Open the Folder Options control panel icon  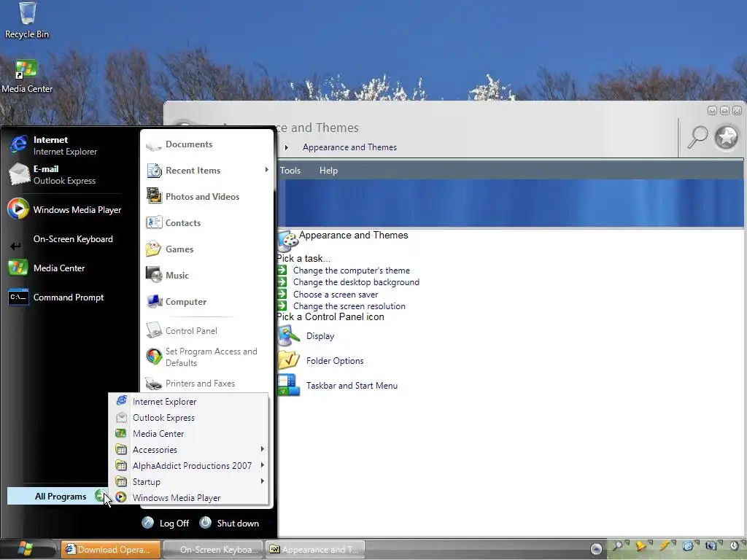[321, 361]
